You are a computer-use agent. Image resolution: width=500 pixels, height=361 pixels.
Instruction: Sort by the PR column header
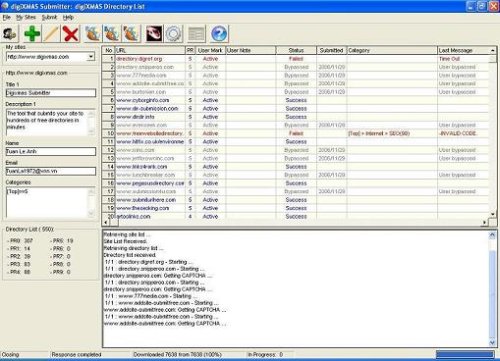pyautogui.click(x=190, y=50)
